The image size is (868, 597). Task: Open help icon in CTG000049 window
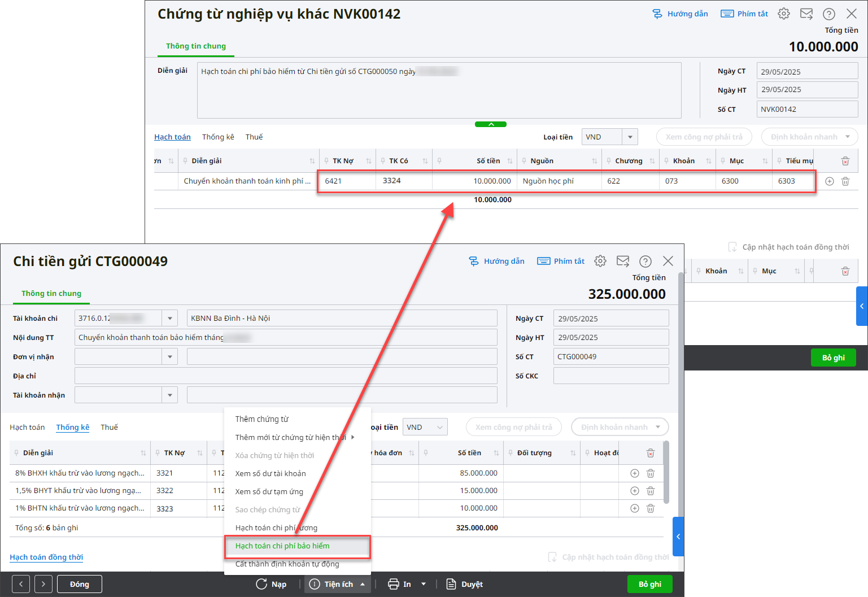[645, 261]
